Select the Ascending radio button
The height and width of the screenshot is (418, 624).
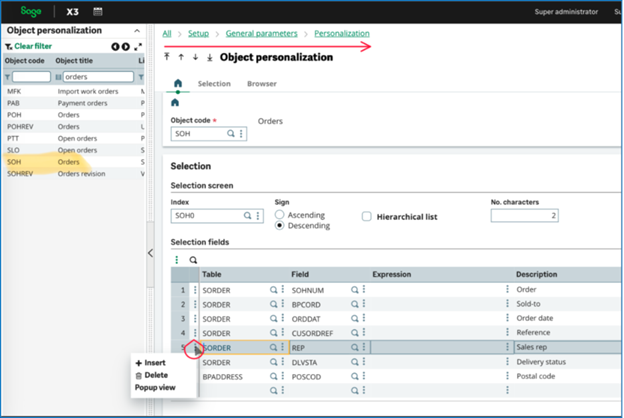click(x=280, y=214)
